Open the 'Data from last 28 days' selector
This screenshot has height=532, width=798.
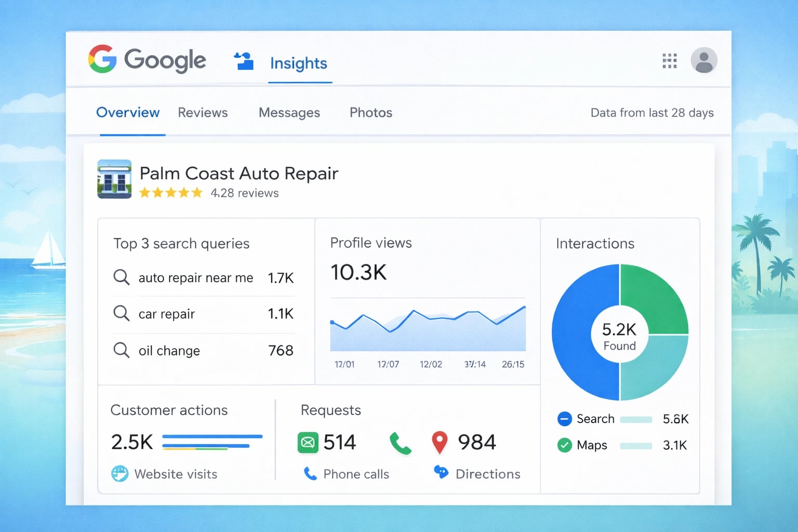[651, 112]
